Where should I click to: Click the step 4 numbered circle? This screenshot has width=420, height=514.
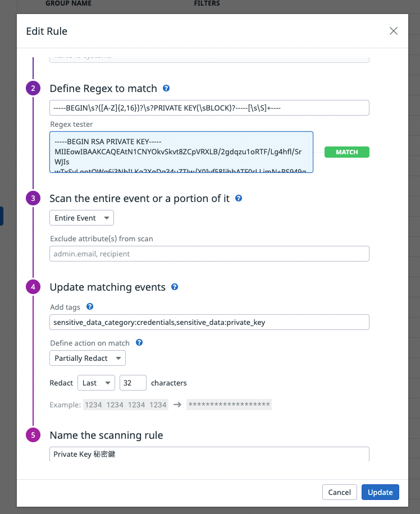tap(33, 287)
